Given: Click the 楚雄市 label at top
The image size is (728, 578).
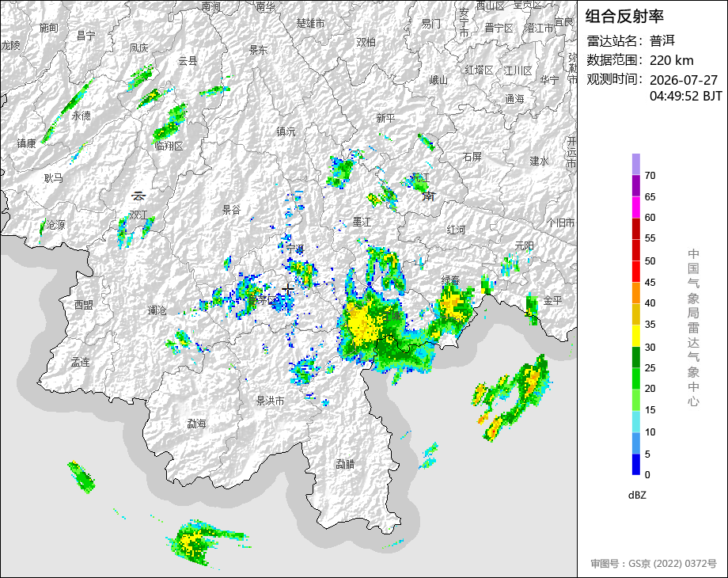Looking at the screenshot, I should (310, 23).
